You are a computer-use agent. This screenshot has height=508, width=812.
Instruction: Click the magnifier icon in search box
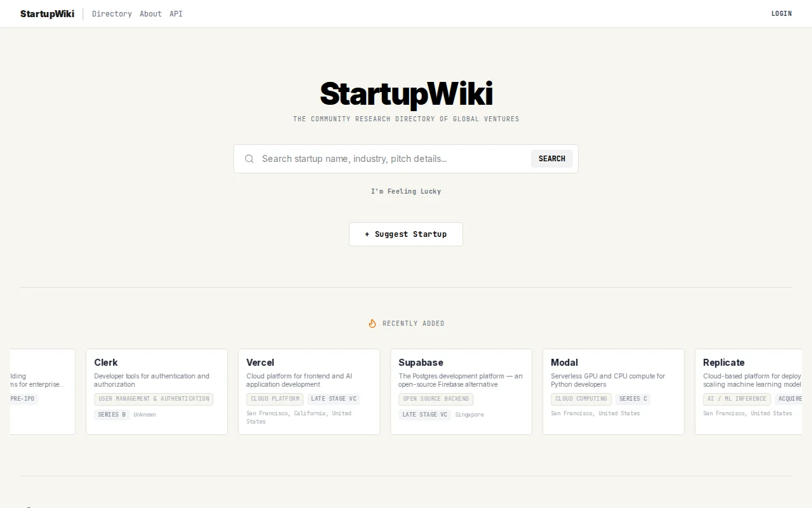coord(249,159)
